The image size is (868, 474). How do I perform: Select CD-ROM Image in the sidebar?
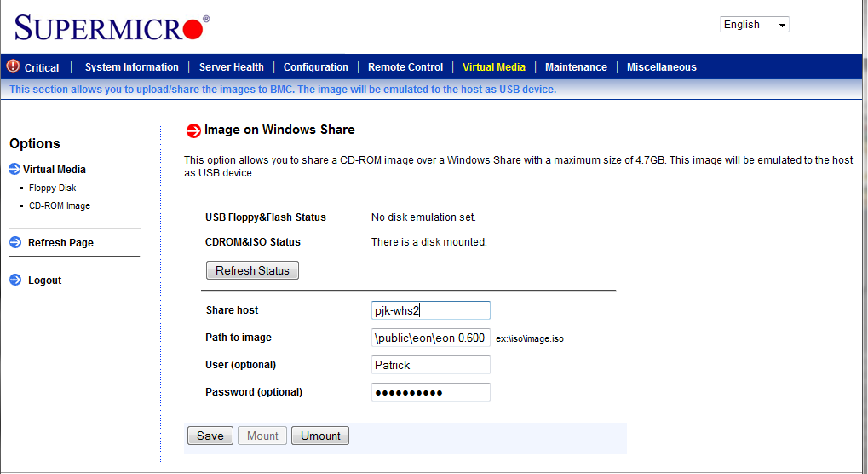click(60, 205)
